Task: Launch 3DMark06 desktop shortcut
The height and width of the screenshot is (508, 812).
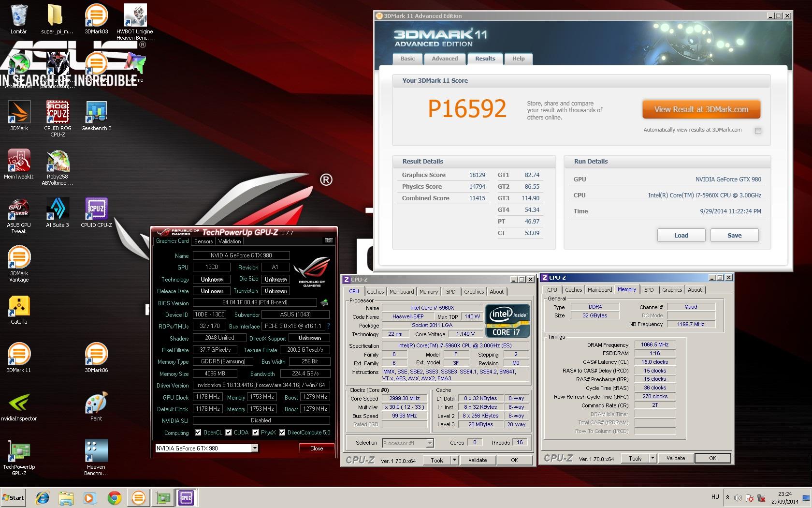Action: (x=96, y=357)
